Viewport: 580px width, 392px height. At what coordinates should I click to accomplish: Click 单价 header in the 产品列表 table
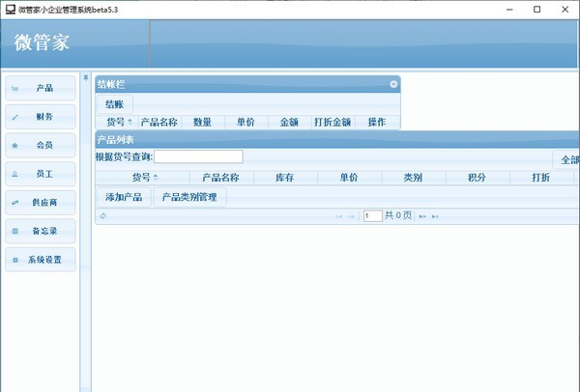click(349, 178)
